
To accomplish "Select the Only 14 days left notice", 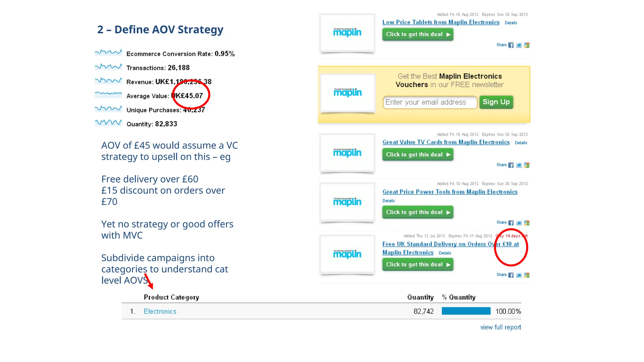I will [512, 236].
